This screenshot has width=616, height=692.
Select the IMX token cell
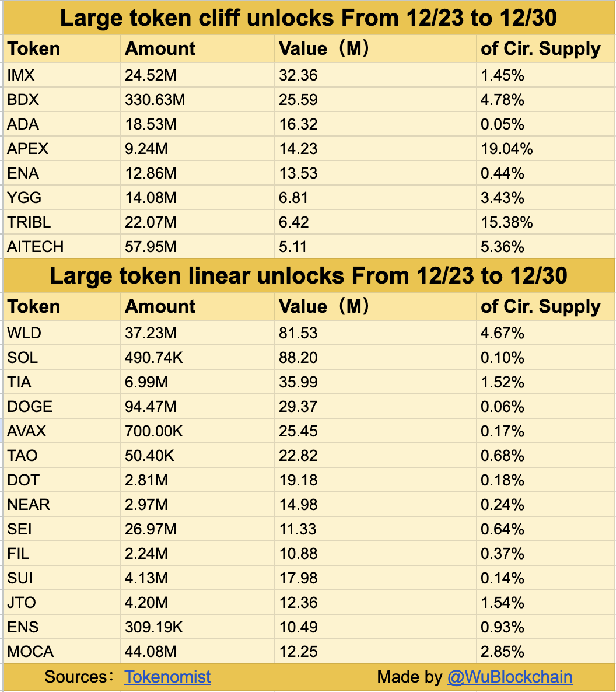21,75
